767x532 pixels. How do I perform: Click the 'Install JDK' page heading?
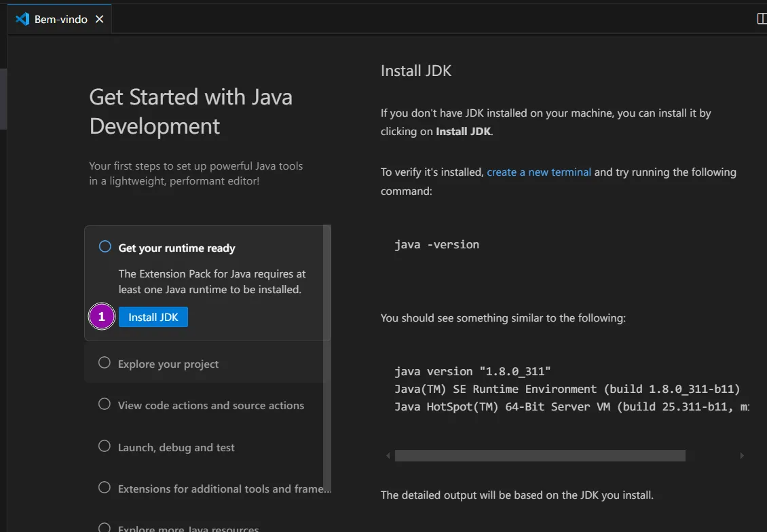coord(415,71)
